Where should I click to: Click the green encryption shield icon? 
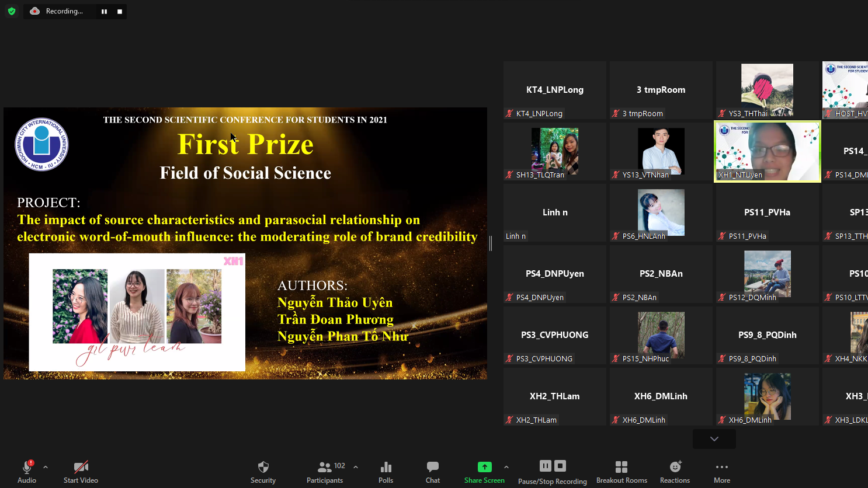(x=12, y=11)
